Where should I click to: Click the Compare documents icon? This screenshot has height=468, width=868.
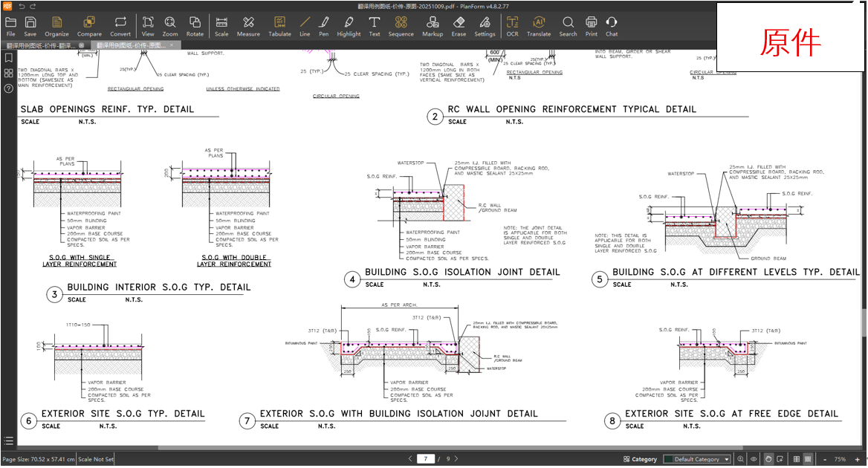point(89,26)
